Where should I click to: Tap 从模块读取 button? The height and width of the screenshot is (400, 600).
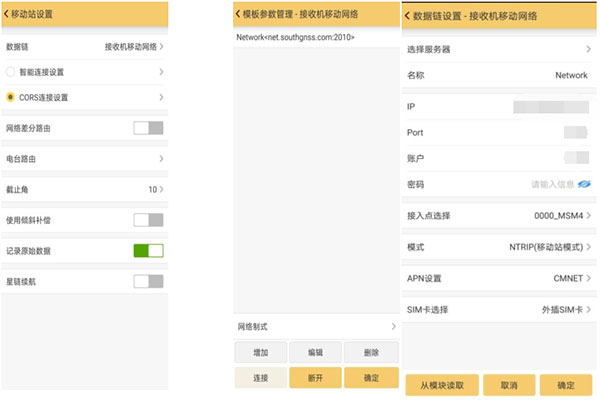[x=441, y=385]
